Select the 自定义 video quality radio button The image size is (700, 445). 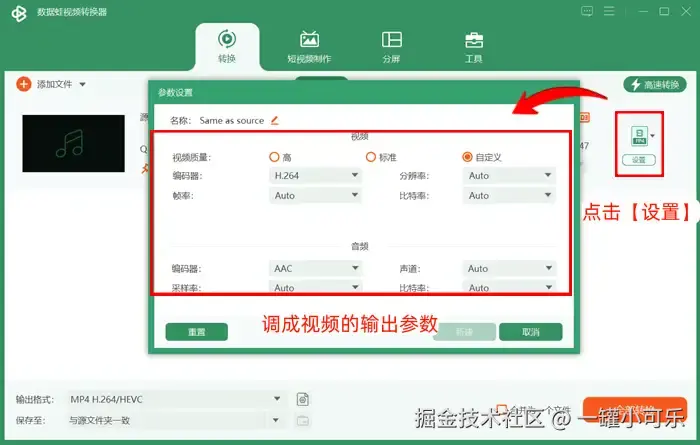467,157
